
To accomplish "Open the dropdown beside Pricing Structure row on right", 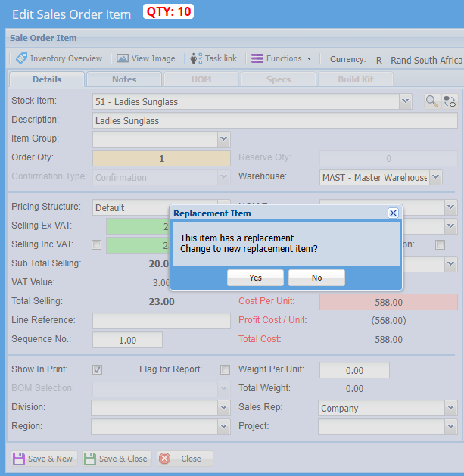I will pos(451,207).
